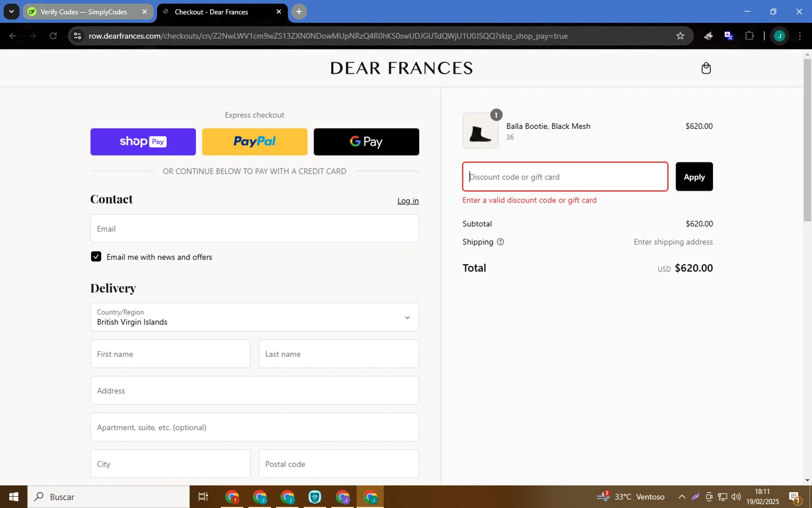View site information icon in address bar
This screenshot has height=508, width=812.
[x=77, y=36]
